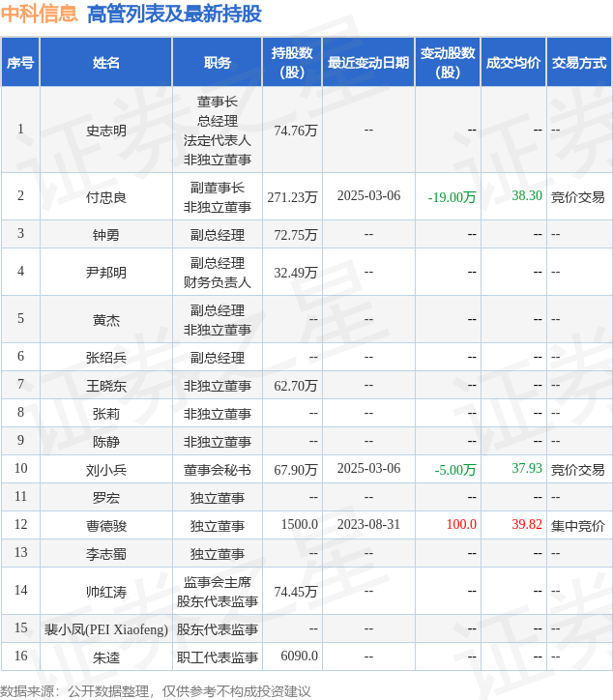Click the 数据来源 footer note
This screenshot has height=700, width=613.
[155, 691]
